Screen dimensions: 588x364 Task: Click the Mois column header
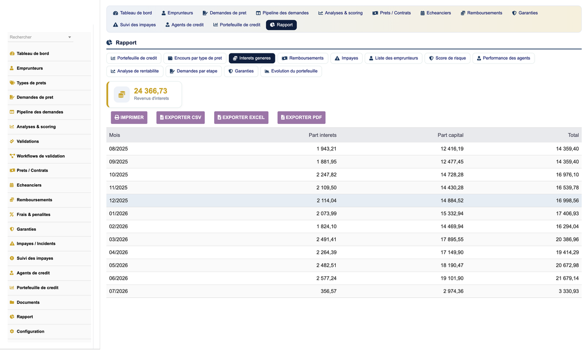click(x=115, y=135)
